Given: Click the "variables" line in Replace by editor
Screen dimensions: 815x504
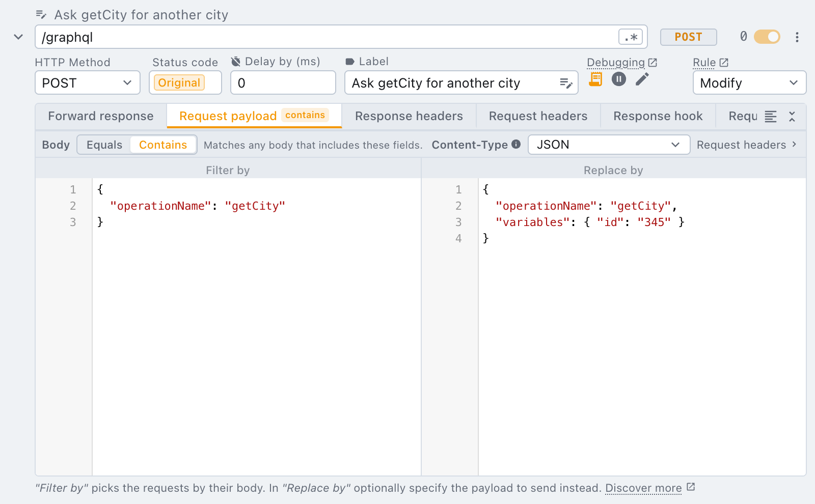Looking at the screenshot, I should 590,222.
